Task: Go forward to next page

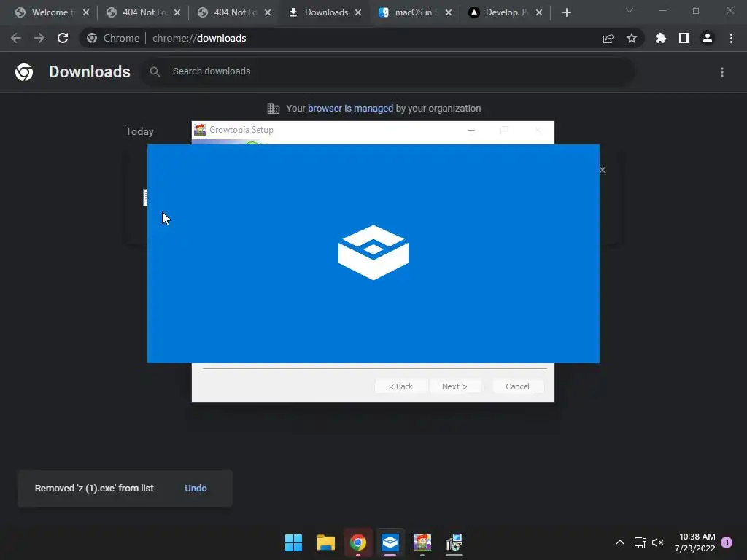Action: point(39,38)
